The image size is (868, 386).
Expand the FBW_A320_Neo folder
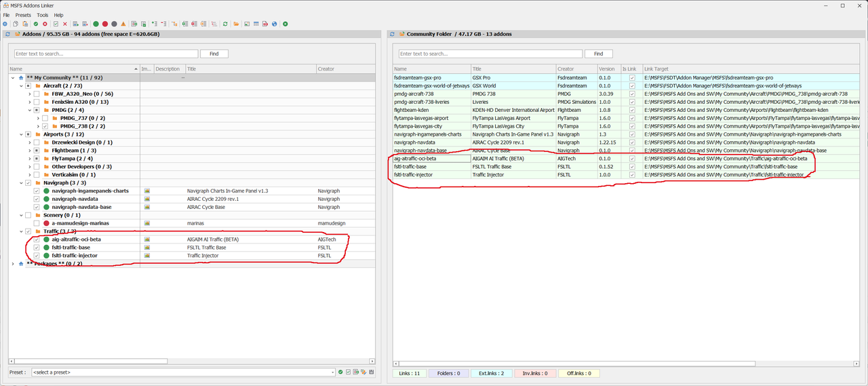coord(29,94)
